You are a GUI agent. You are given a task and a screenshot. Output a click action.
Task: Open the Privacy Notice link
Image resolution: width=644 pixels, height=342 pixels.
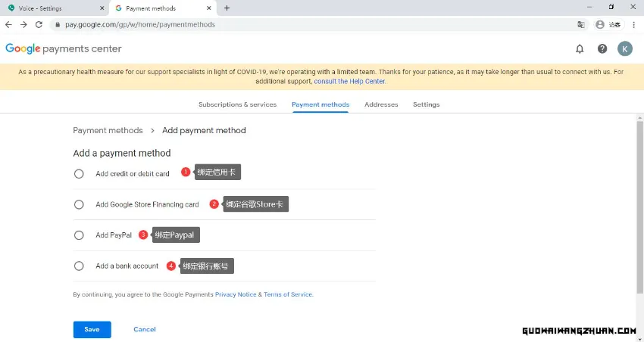[236, 294]
